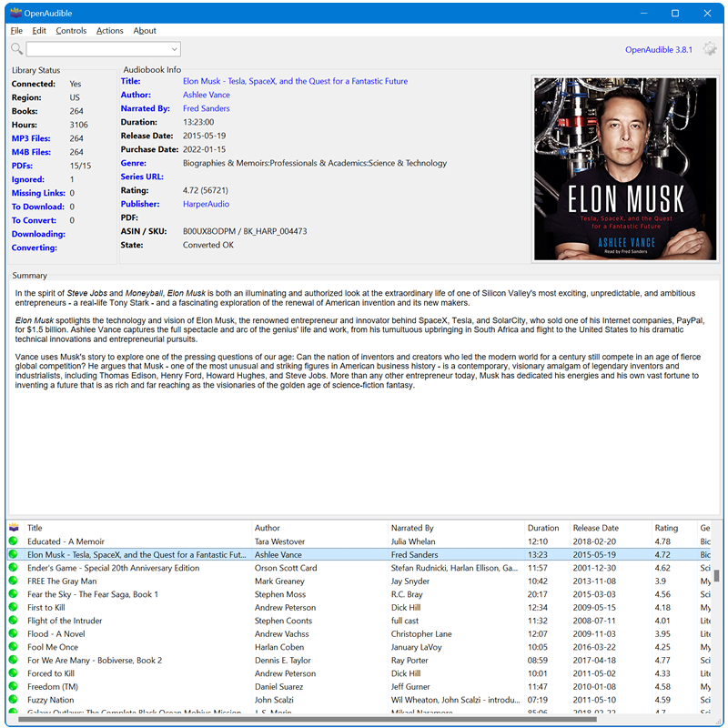Click the To Convert status link
Viewport: 728px width, 728px height.
point(34,220)
